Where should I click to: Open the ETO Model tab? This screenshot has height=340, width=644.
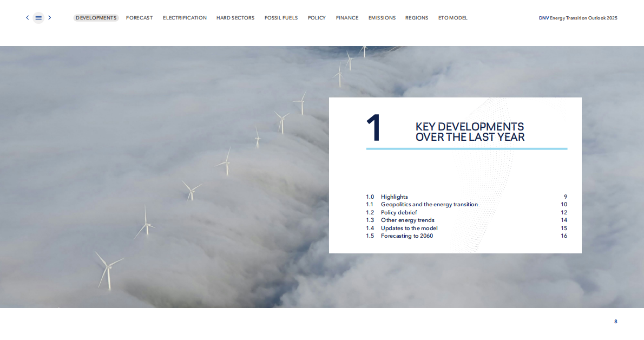(x=452, y=18)
